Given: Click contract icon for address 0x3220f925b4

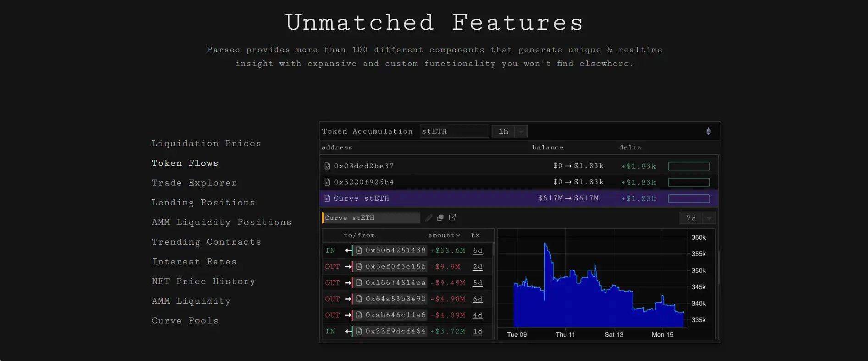Looking at the screenshot, I should 327,182.
